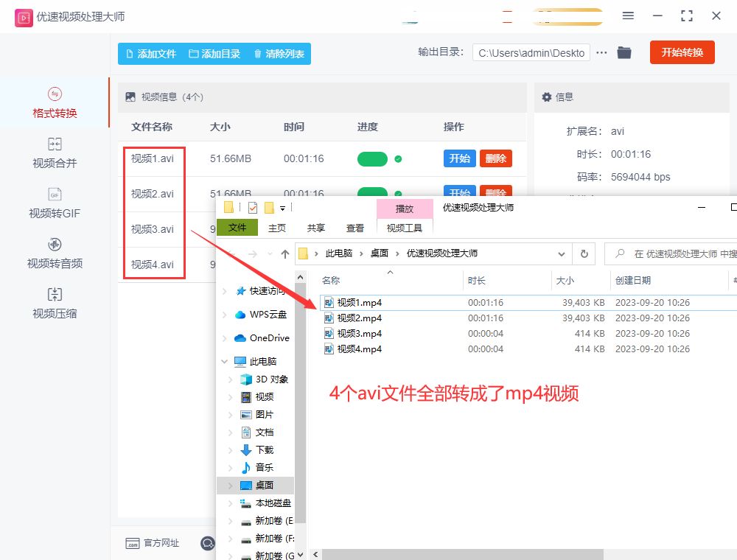Select 音乐 folder in navigation tree
737x560 pixels.
(264, 467)
